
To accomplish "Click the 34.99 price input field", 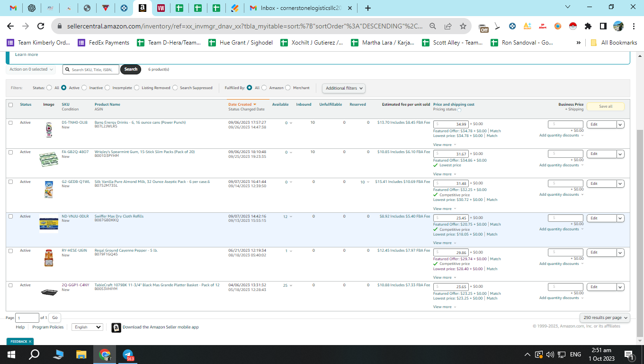I will point(451,124).
